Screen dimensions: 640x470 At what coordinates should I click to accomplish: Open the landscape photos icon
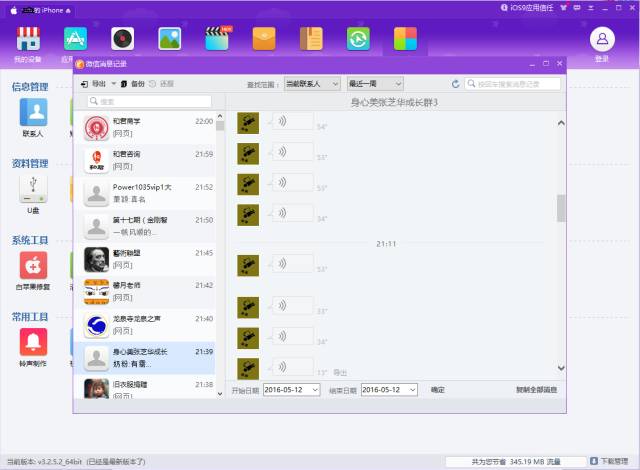click(170, 39)
